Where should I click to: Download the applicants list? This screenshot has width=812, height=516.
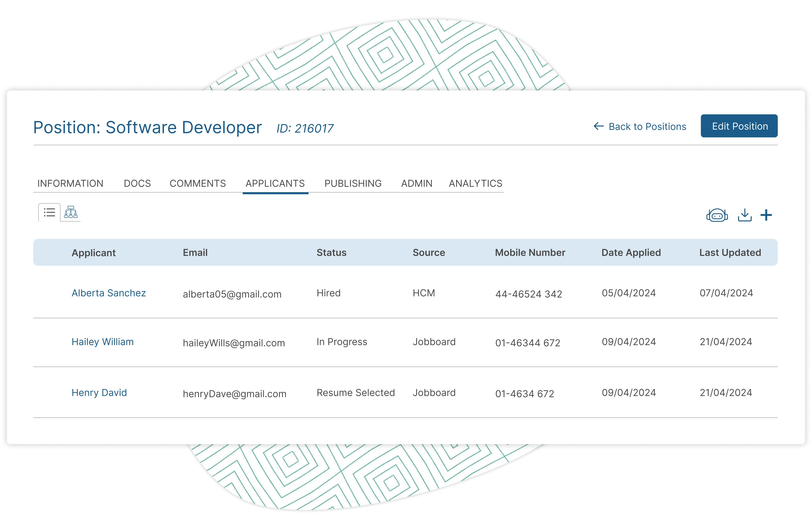(x=745, y=215)
